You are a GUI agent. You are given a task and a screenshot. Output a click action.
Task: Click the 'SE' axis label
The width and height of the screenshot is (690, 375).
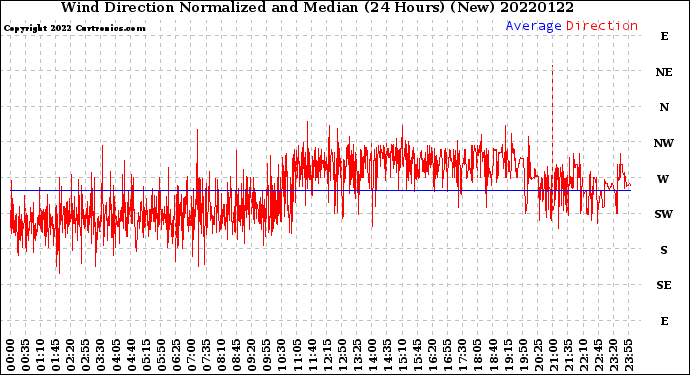[664, 286]
